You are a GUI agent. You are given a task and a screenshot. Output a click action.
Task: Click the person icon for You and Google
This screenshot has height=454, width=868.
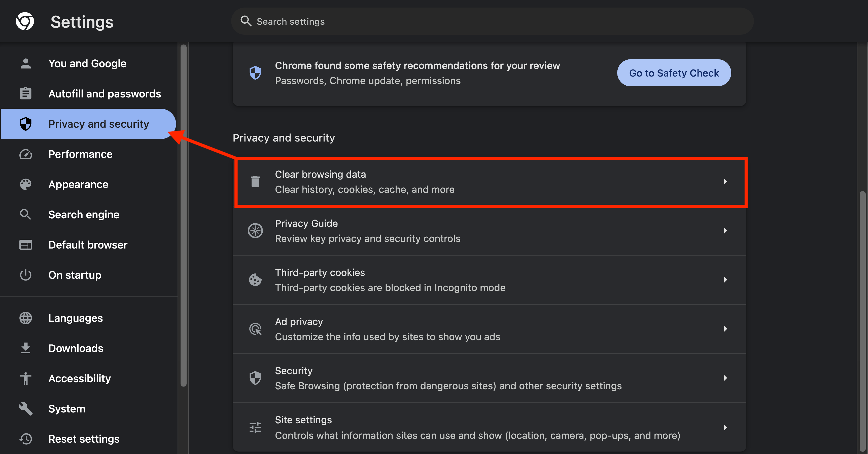[26, 63]
